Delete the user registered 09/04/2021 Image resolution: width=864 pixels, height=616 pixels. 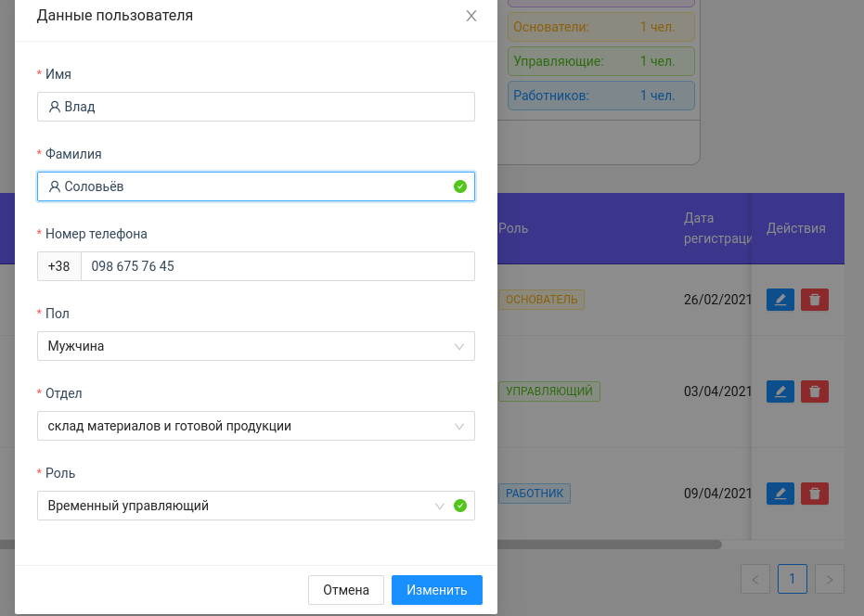(815, 494)
